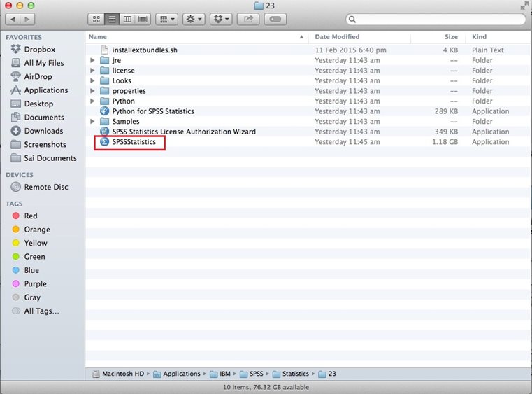This screenshot has height=394, width=532.
Task: Click the Finder search field
Action: point(436,20)
